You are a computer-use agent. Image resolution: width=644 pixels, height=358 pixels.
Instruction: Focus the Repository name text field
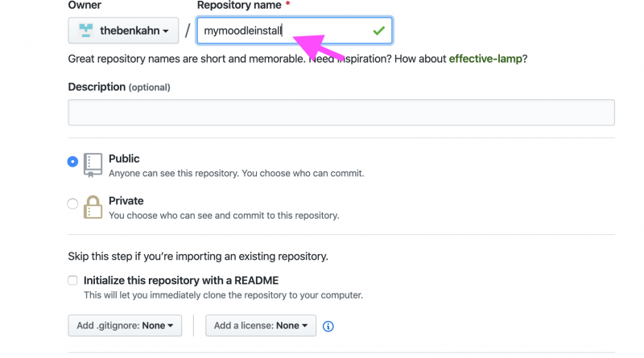pos(282,31)
